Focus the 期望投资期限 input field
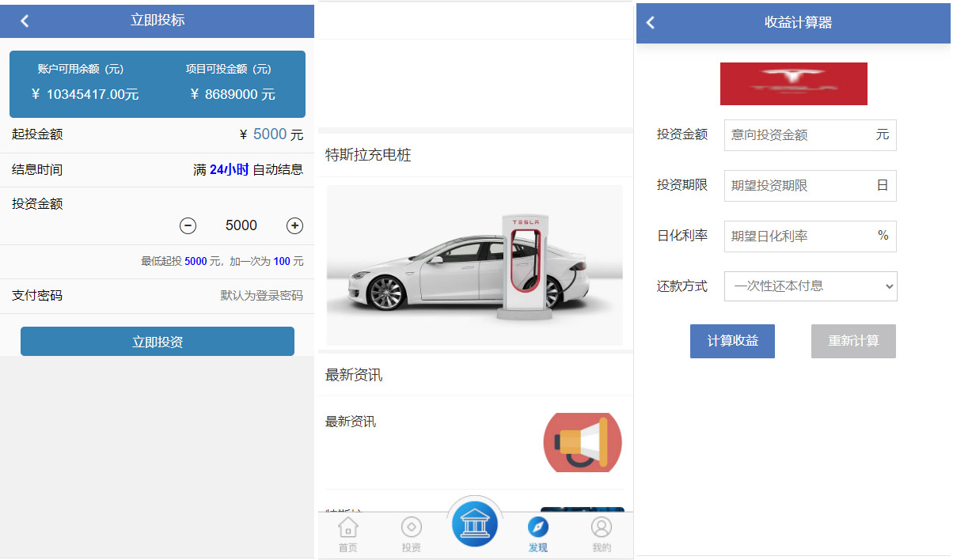 811,186
